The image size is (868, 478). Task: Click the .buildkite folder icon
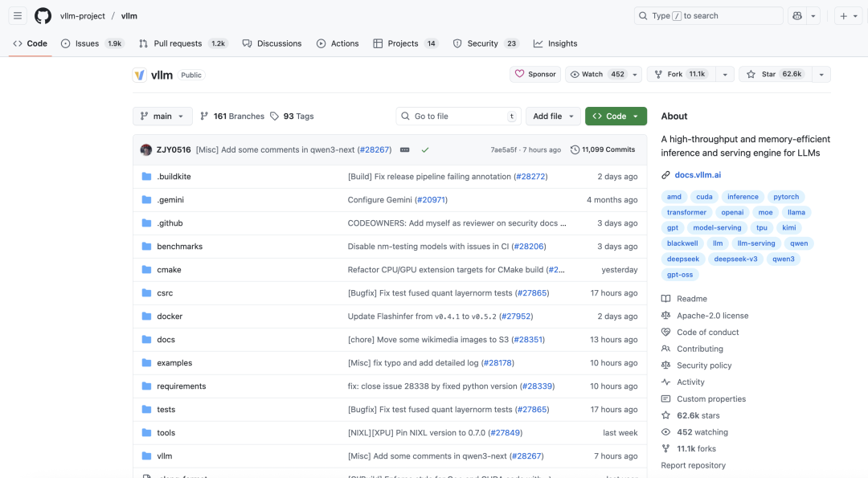(147, 177)
